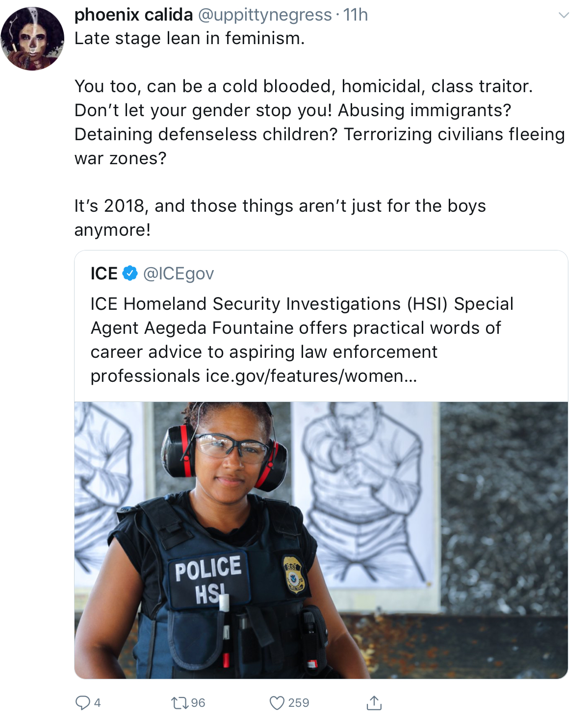Viewport: 588px width, 722px height.
Task: Open the @uppittynegress handle
Action: (265, 15)
